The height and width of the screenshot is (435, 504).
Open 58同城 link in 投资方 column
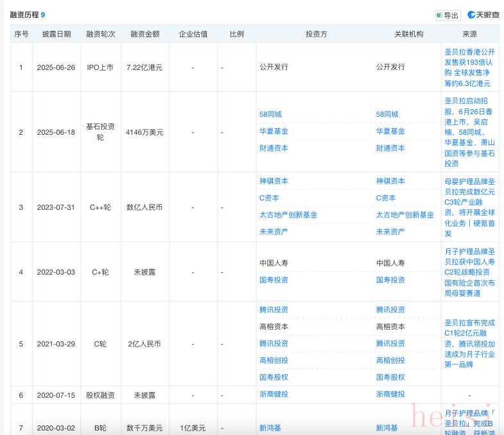[271, 114]
